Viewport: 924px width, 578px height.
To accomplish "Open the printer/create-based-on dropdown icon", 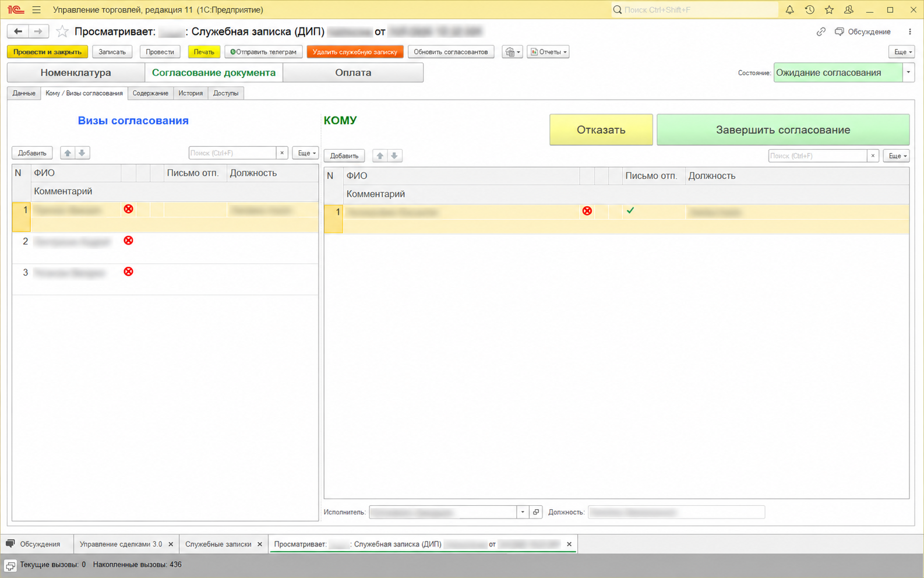I will (512, 52).
